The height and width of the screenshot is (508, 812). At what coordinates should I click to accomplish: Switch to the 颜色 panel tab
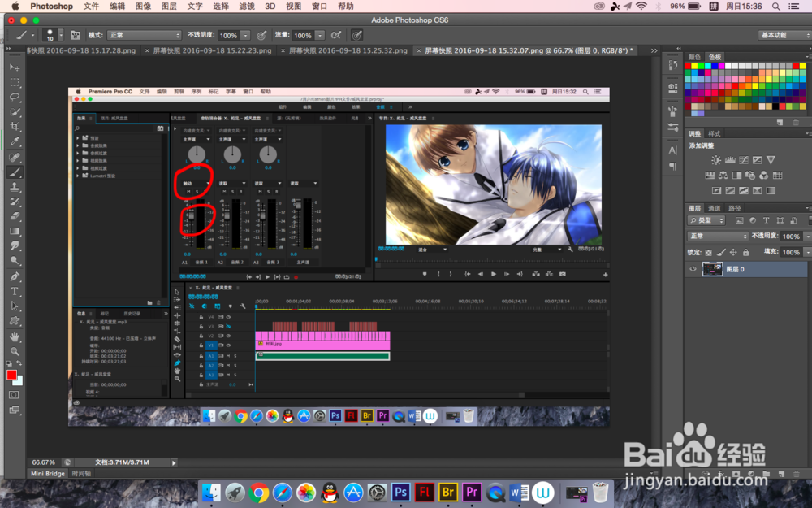[x=694, y=57]
